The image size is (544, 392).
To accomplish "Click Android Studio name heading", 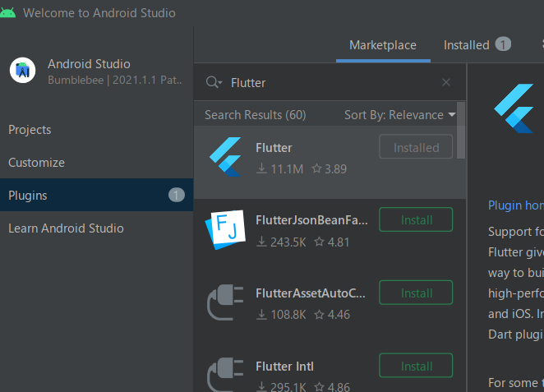I will pos(90,64).
